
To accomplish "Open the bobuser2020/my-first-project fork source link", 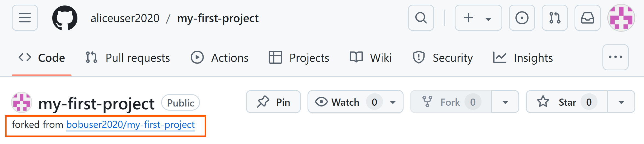I will [130, 125].
